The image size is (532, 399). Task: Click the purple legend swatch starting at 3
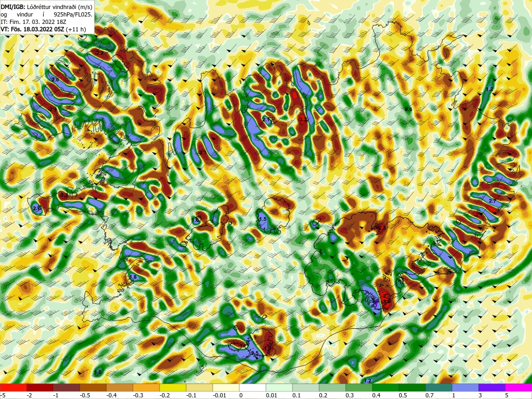pyautogui.click(x=492, y=387)
